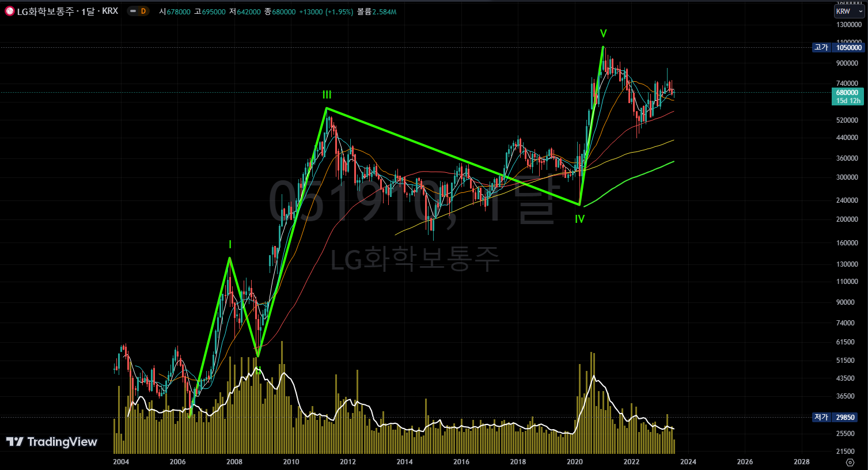Image resolution: width=868 pixels, height=470 pixels.
Task: Click the TradingView logo
Action: 52,442
